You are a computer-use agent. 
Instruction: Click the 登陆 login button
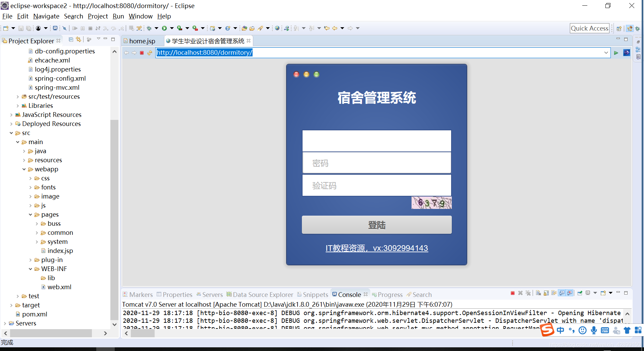point(377,225)
